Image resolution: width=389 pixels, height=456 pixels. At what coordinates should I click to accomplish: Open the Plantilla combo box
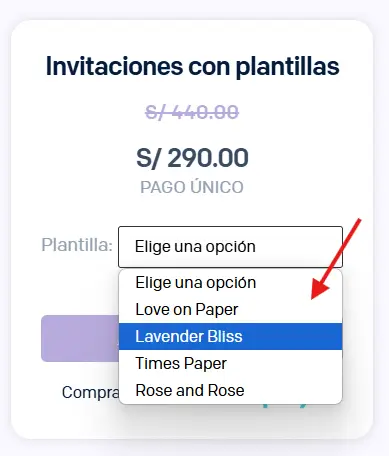click(x=230, y=247)
